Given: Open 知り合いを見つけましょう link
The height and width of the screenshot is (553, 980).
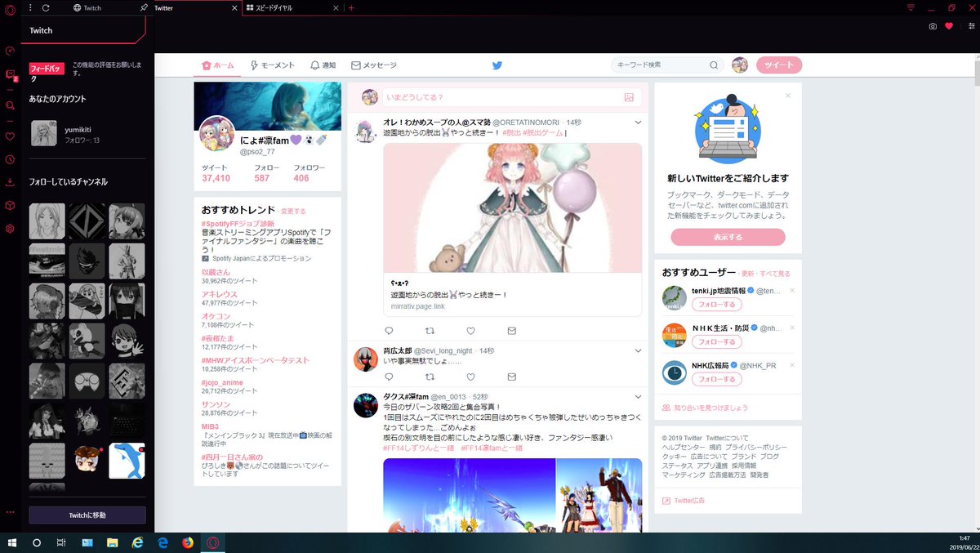Looking at the screenshot, I should click(x=710, y=407).
